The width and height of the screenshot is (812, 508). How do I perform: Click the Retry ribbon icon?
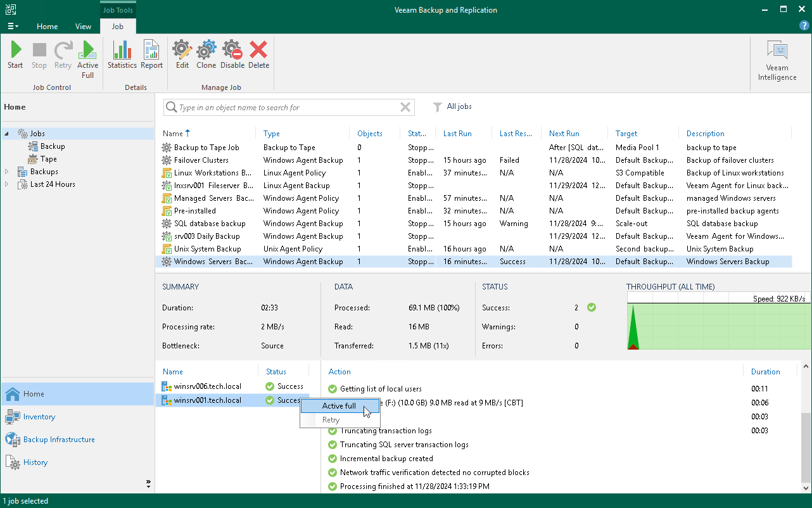[63, 55]
